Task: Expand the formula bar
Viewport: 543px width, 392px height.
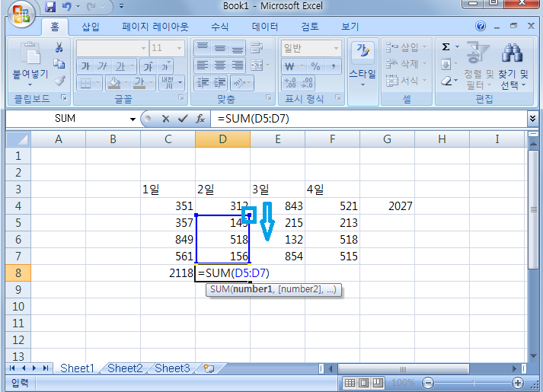Action: [x=532, y=119]
